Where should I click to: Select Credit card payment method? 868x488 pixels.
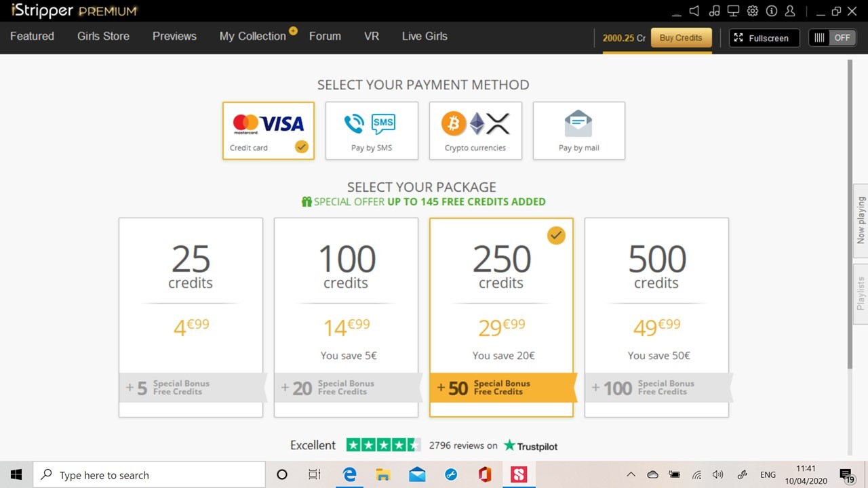tap(269, 131)
